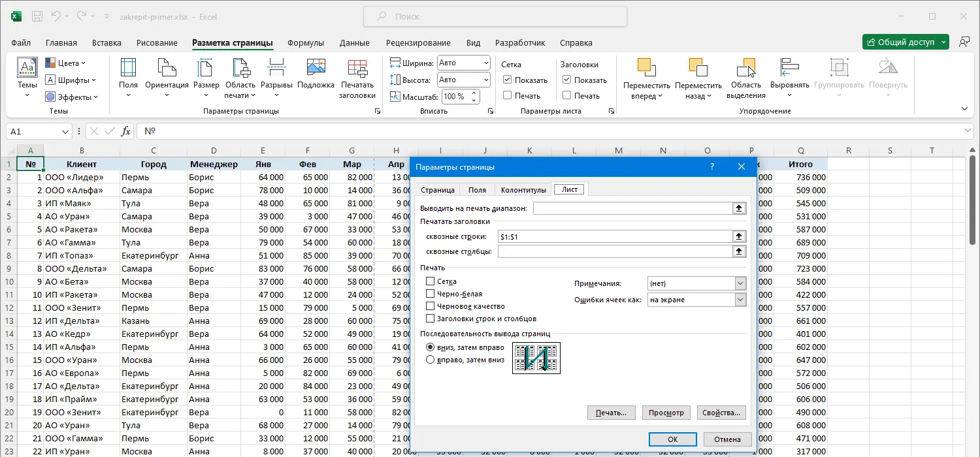The image size is (980, 457).
Task: Click the Переместить вперед bring forward icon
Action: 646,68
